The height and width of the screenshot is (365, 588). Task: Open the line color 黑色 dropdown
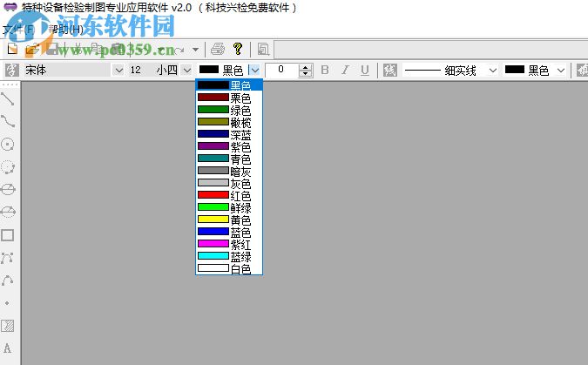coord(561,71)
